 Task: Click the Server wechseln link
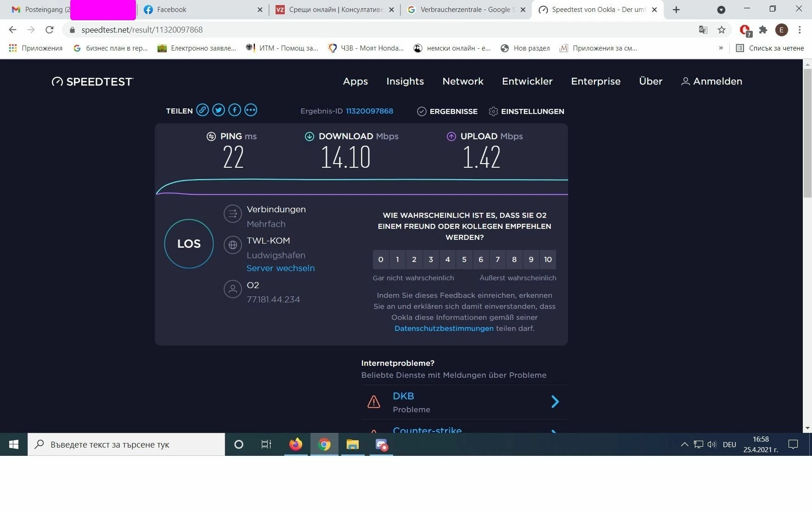(281, 268)
